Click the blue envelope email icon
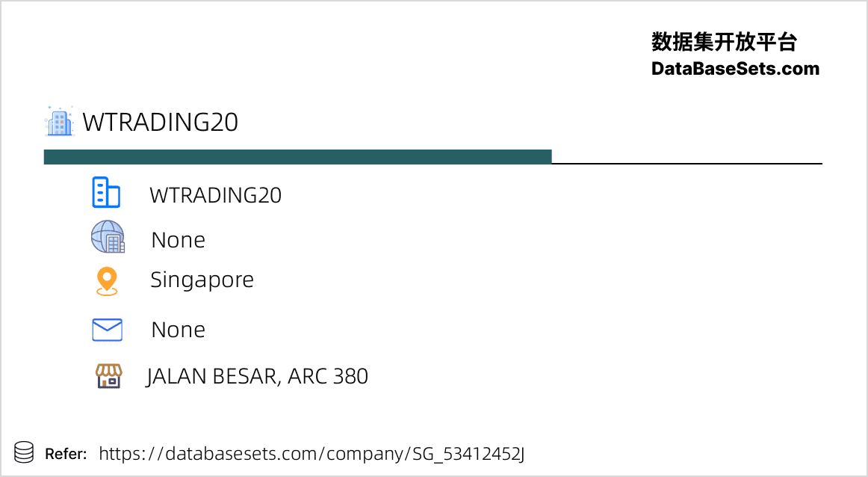The image size is (868, 477). [x=107, y=330]
